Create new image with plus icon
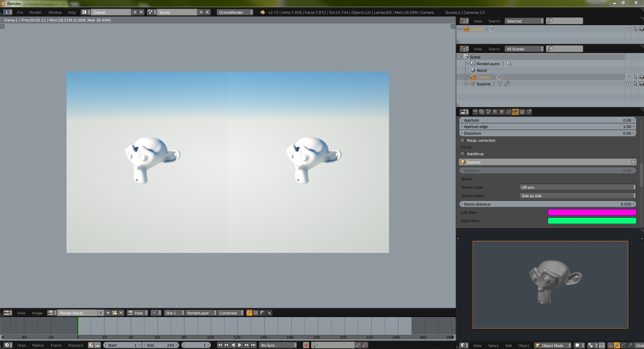This screenshot has height=349, width=644. point(108,313)
